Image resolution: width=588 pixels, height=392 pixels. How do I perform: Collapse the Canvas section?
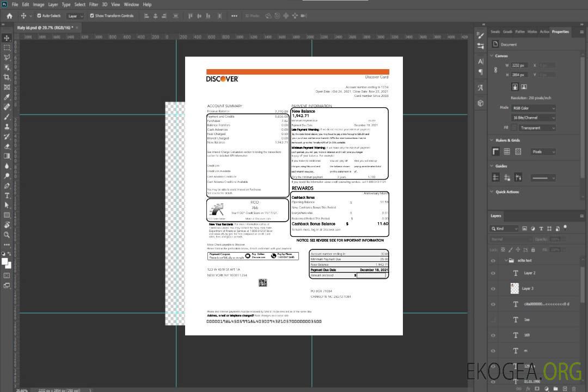(492, 56)
